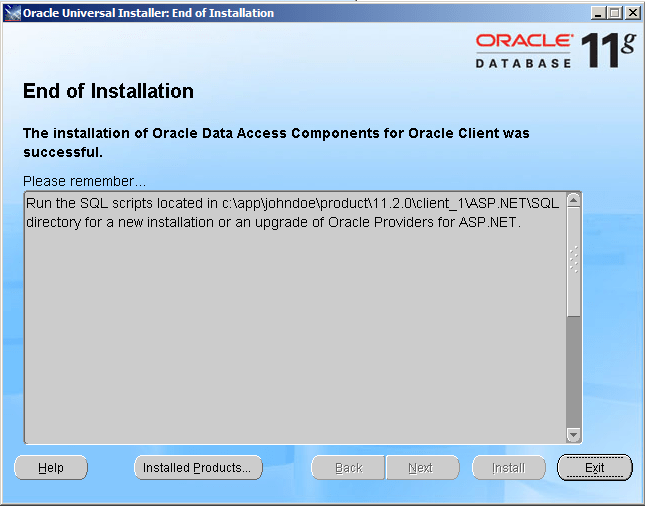Click the scrollbar thumb in message box
The width and height of the screenshot is (645, 507).
pyautogui.click(x=573, y=262)
